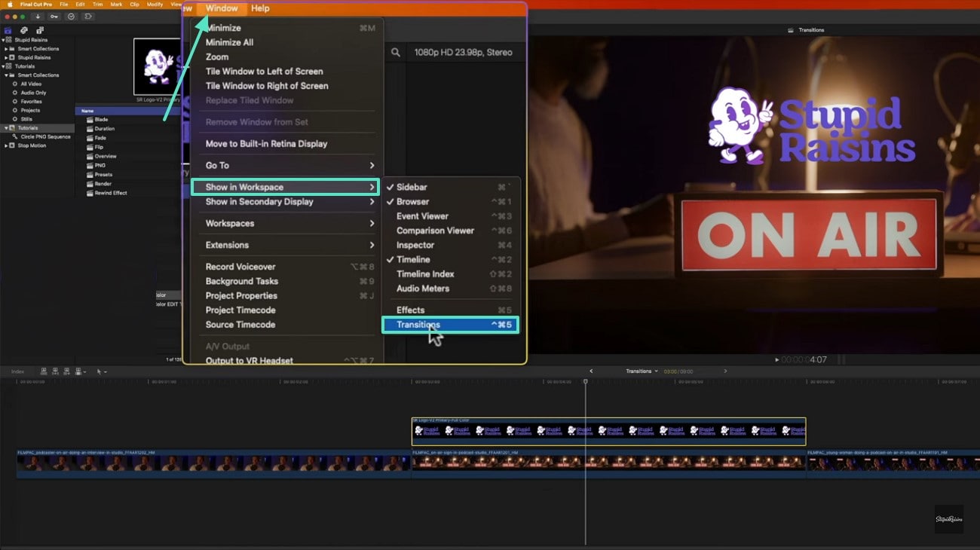The width and height of the screenshot is (980, 550).
Task: Open the Modify menu in menu bar
Action: click(155, 5)
